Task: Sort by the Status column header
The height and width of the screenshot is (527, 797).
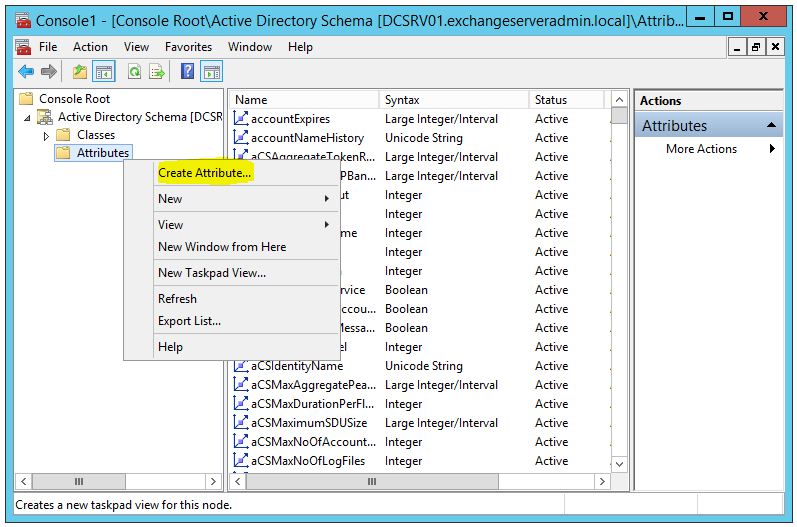Action: pos(567,100)
